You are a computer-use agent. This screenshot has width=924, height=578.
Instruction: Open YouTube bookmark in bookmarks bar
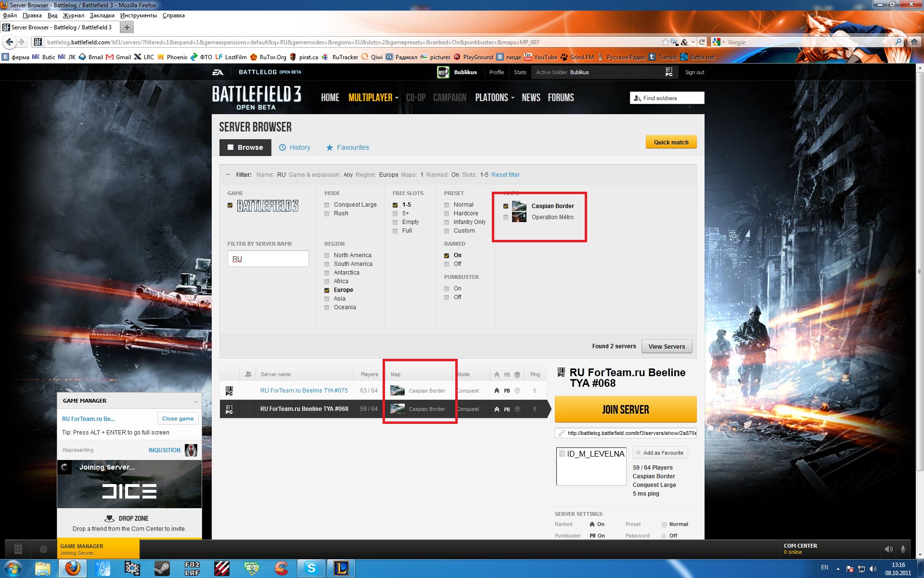click(x=541, y=57)
